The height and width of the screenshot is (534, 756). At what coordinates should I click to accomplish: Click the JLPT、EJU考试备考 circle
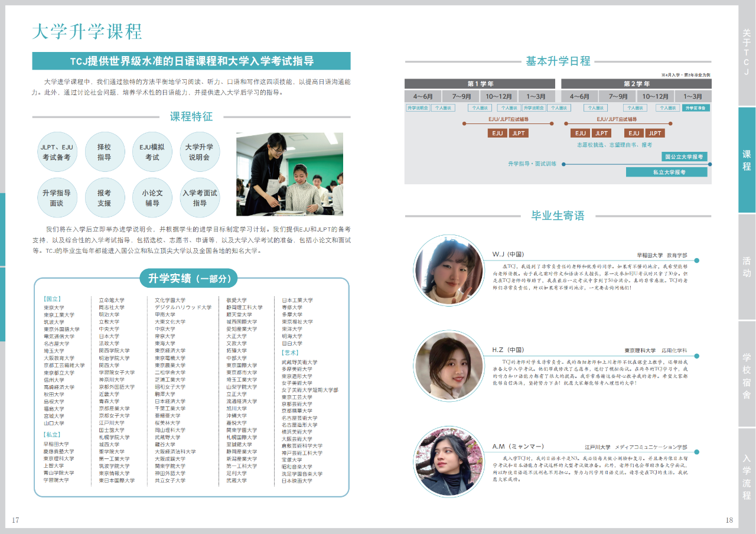(57, 152)
